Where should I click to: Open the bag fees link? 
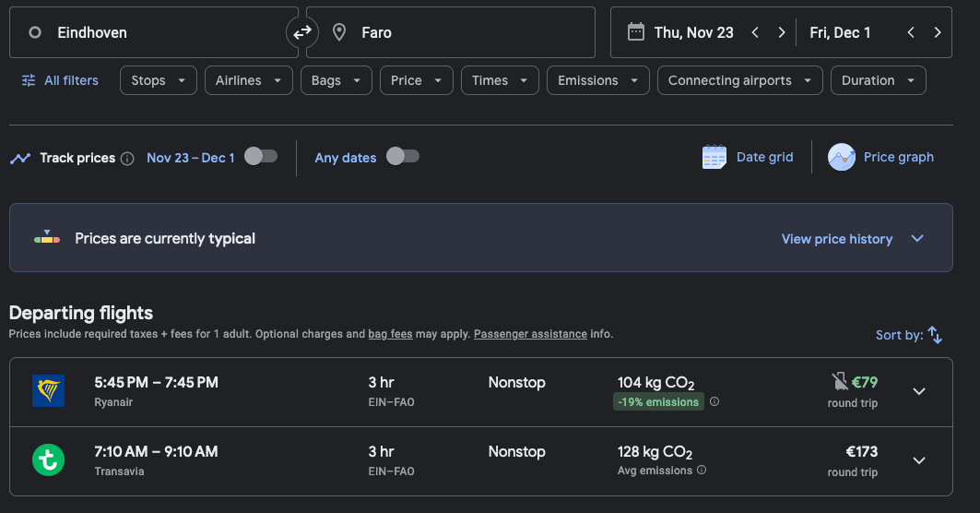[x=390, y=334]
